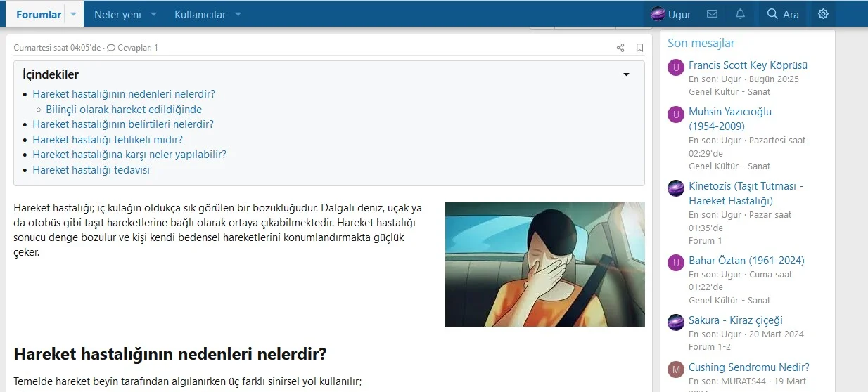Screen dimensions: 868x392
Task: Click the Ara search button
Action: [782, 14]
